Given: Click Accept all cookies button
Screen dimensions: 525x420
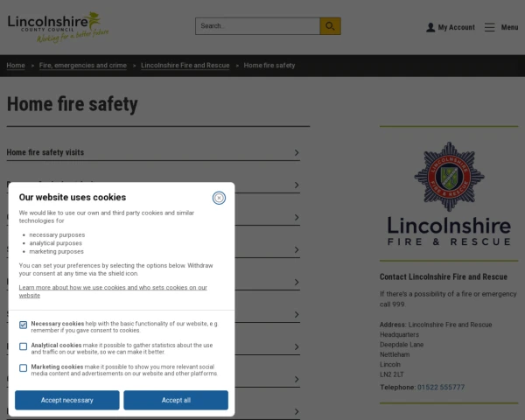Looking at the screenshot, I should coord(176,400).
